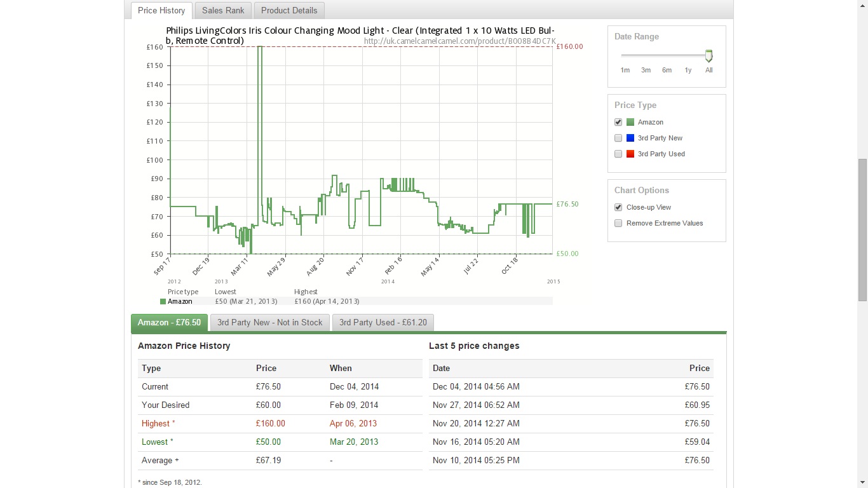Select 3rd Party Used - £61.20 tab
This screenshot has width=868, height=488.
point(383,323)
